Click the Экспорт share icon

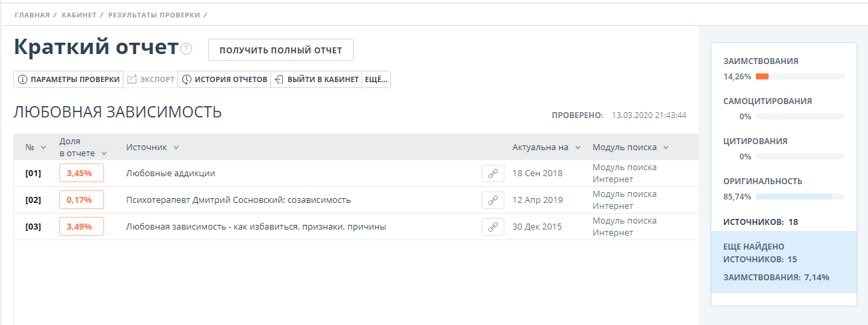[x=132, y=80]
